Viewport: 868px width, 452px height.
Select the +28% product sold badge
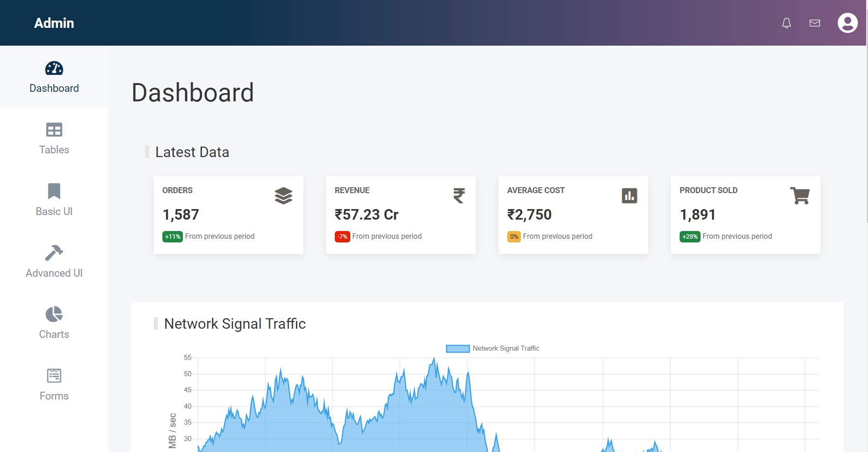tap(690, 237)
